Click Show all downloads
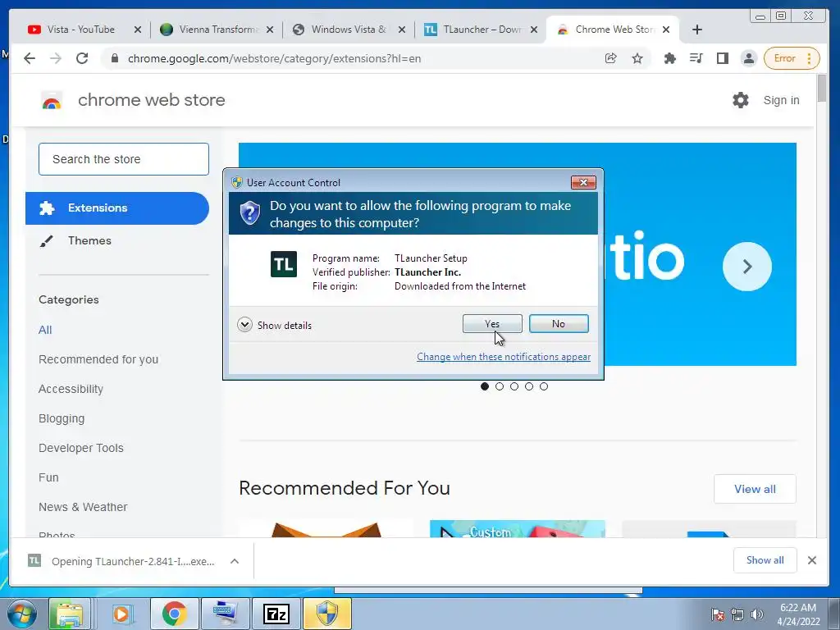 click(765, 559)
